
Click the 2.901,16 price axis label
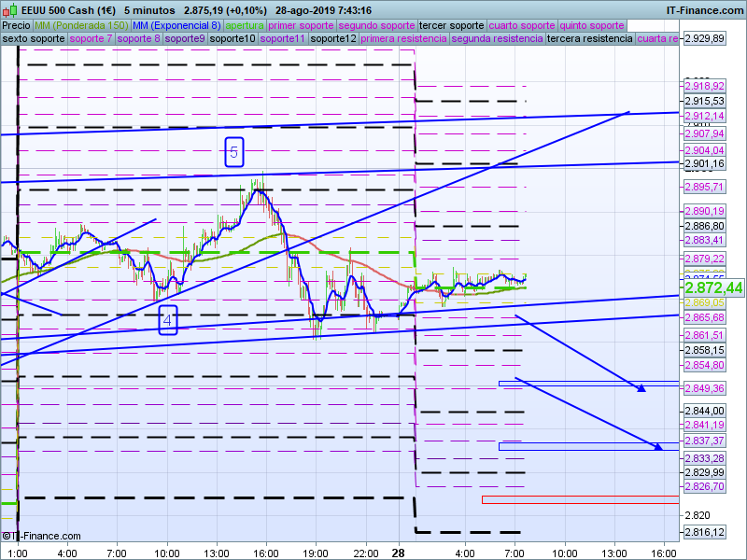704,164
